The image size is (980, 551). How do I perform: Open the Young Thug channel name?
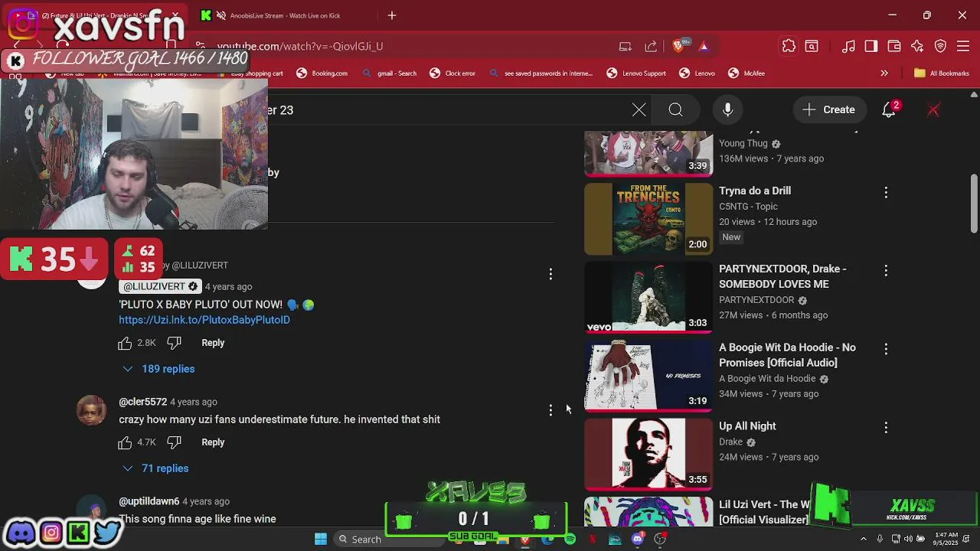point(743,144)
